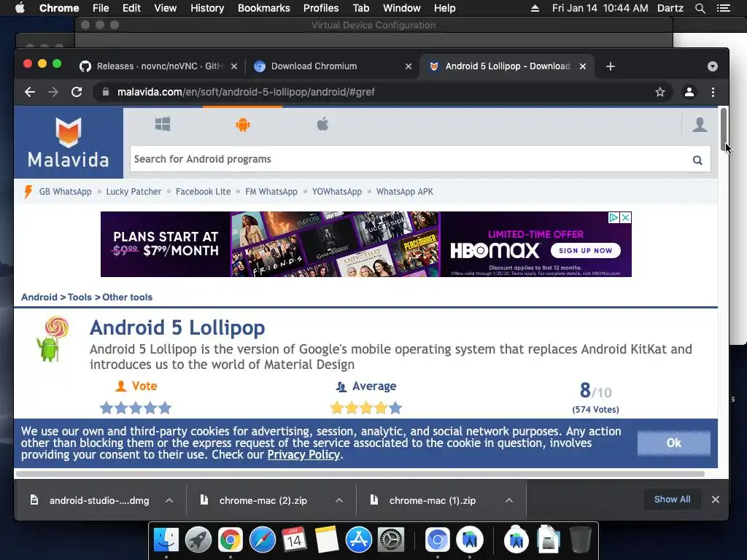Close the Android 5 Lollipop tab
The height and width of the screenshot is (560, 747).
click(x=583, y=66)
